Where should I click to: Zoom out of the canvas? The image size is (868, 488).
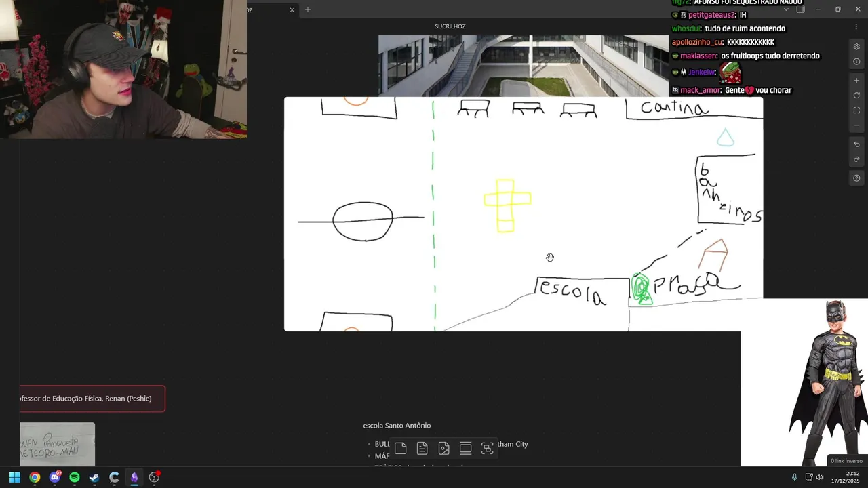coord(856,125)
